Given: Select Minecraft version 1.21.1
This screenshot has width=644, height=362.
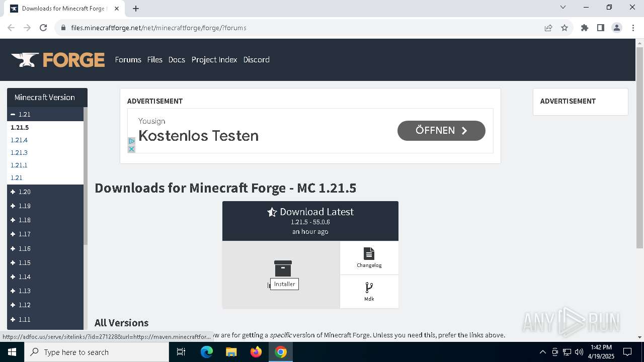Looking at the screenshot, I should point(19,165).
